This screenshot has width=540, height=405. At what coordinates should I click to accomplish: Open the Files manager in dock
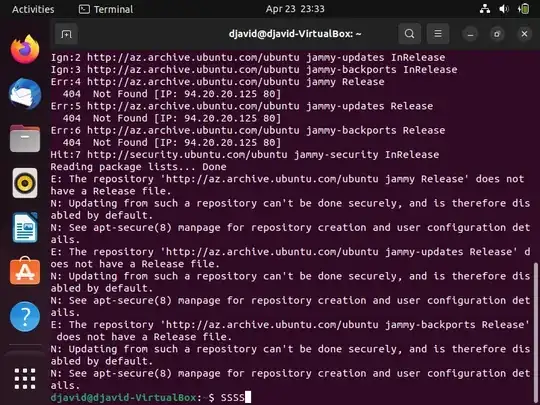pos(25,138)
